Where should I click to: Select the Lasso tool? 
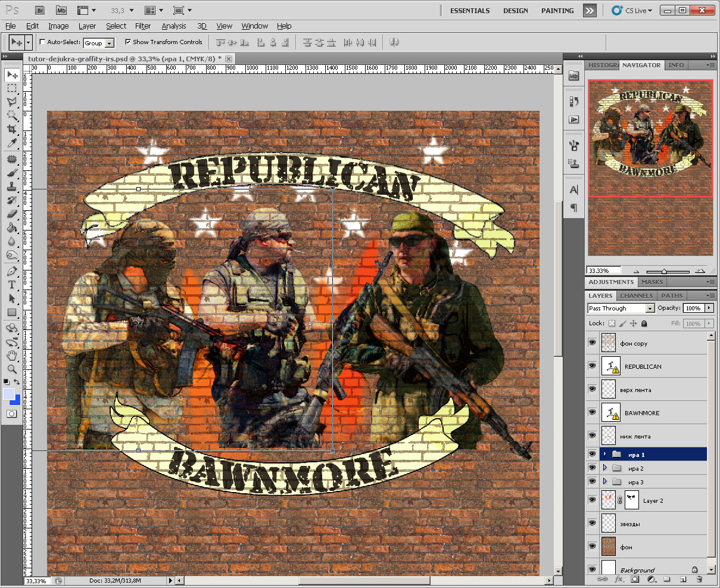coord(12,102)
